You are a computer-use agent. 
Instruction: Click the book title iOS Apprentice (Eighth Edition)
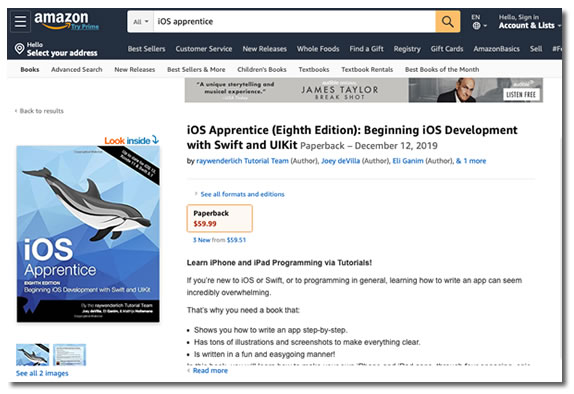[x=352, y=137]
